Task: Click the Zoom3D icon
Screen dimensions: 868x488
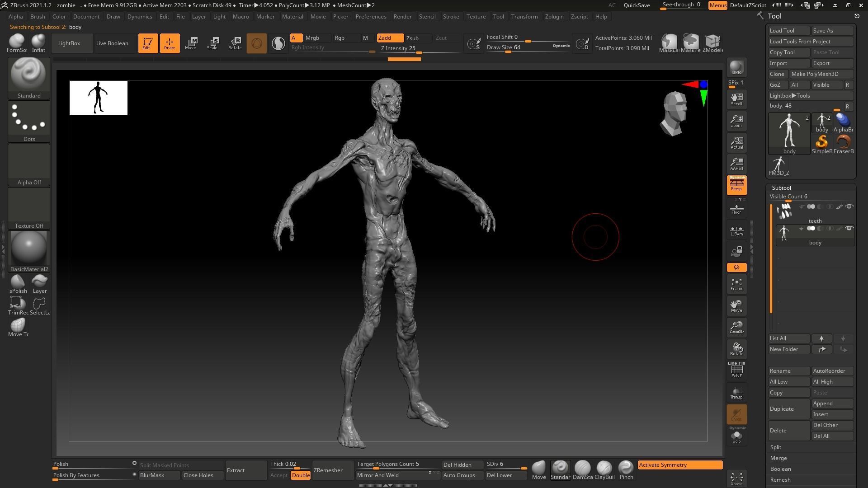Action: click(x=736, y=327)
